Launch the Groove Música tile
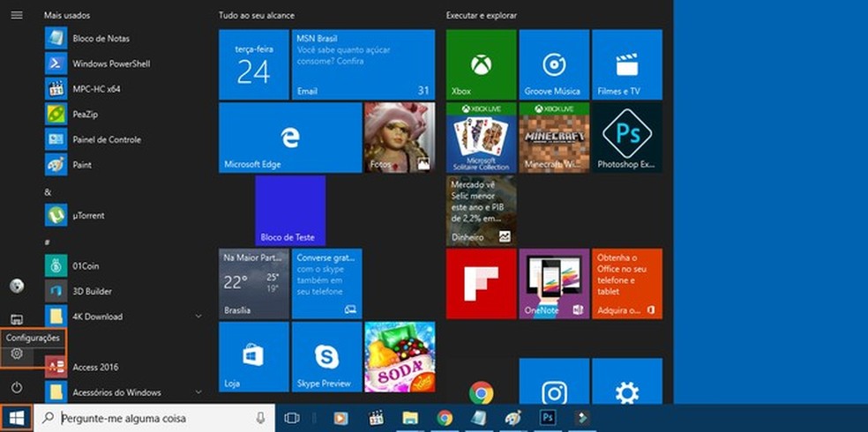Image resolution: width=868 pixels, height=432 pixels. tap(554, 64)
